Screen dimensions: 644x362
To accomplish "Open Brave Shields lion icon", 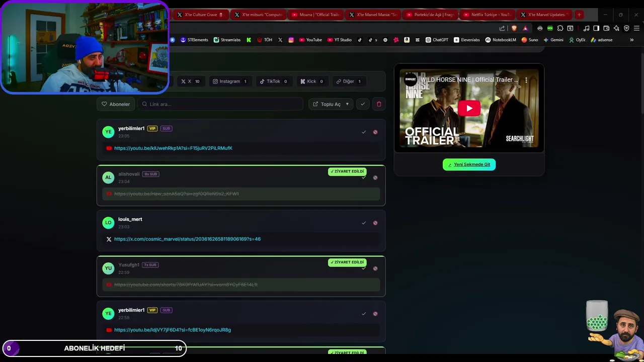I will click(x=514, y=28).
